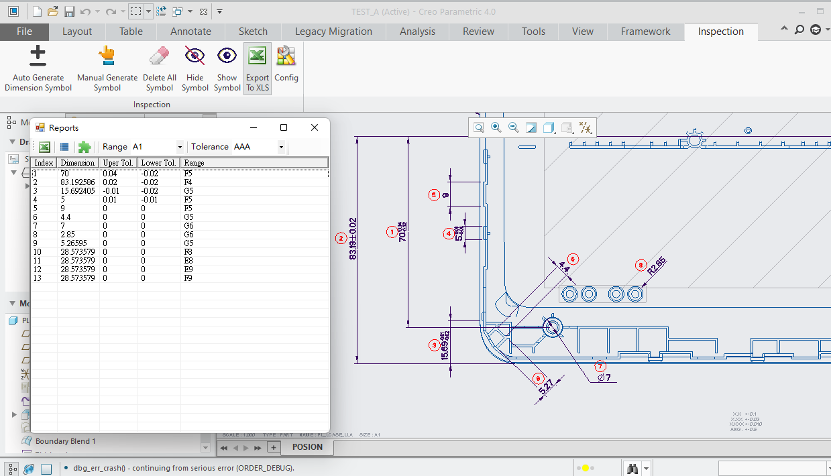Click the Regenerate icon in quick access toolbar
The image size is (832, 476).
(161, 11)
